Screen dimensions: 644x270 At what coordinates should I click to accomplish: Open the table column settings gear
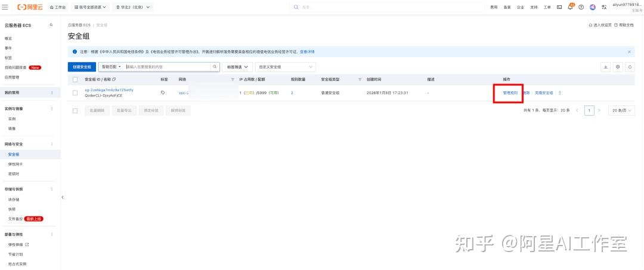pyautogui.click(x=618, y=67)
